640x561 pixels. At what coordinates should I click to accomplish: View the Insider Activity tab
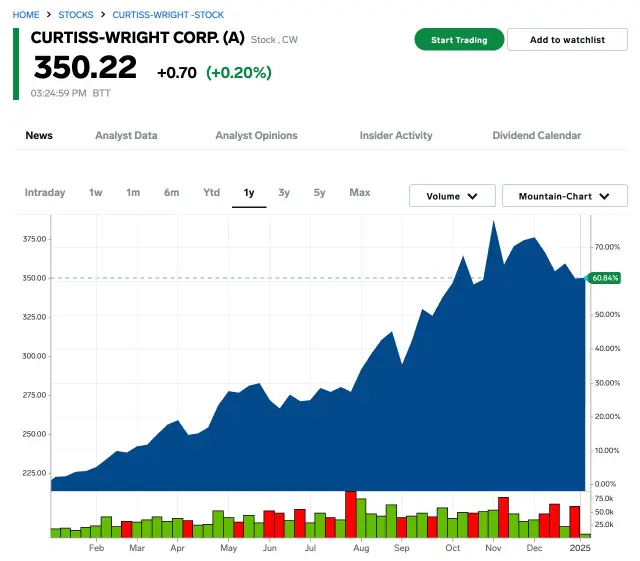(396, 135)
